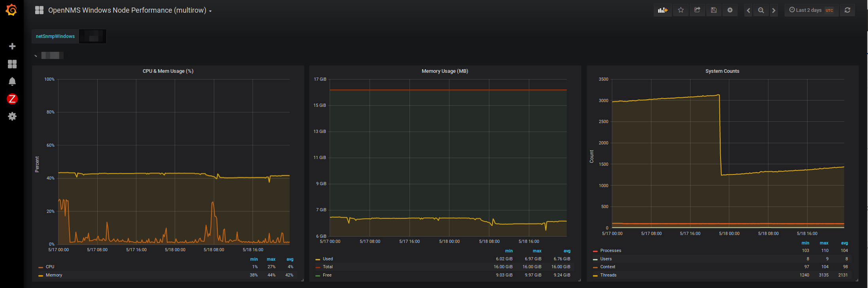The height and width of the screenshot is (288, 868).
Task: Toggle the Context series in the legend
Action: (608, 267)
